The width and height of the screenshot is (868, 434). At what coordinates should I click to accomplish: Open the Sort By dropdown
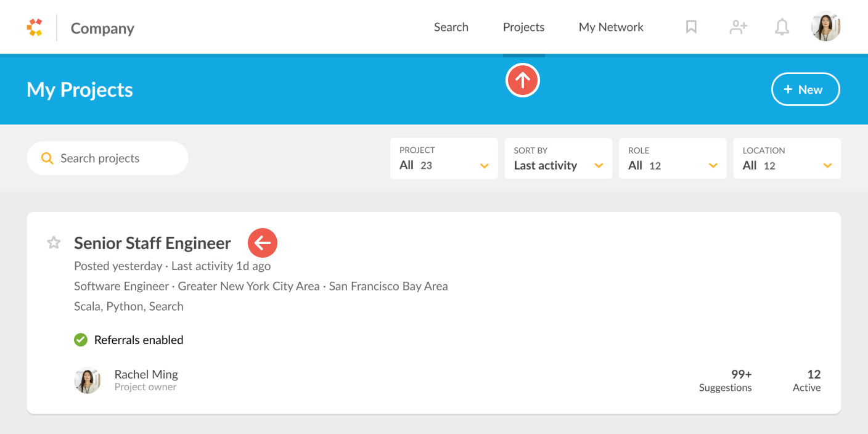click(559, 158)
